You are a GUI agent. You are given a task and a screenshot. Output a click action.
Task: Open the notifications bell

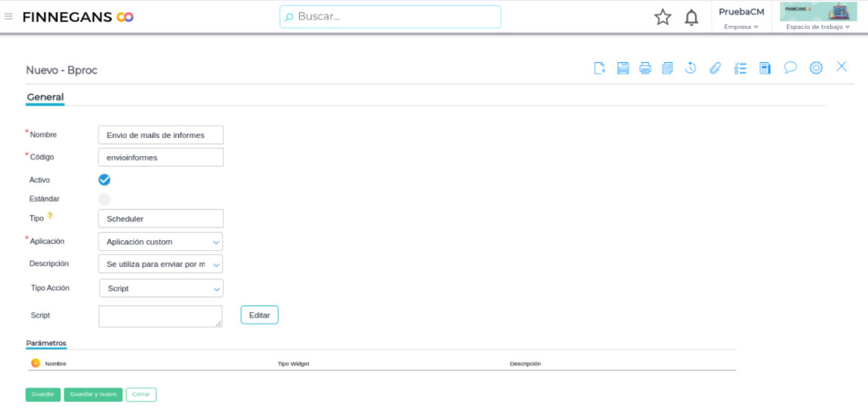coord(691,17)
